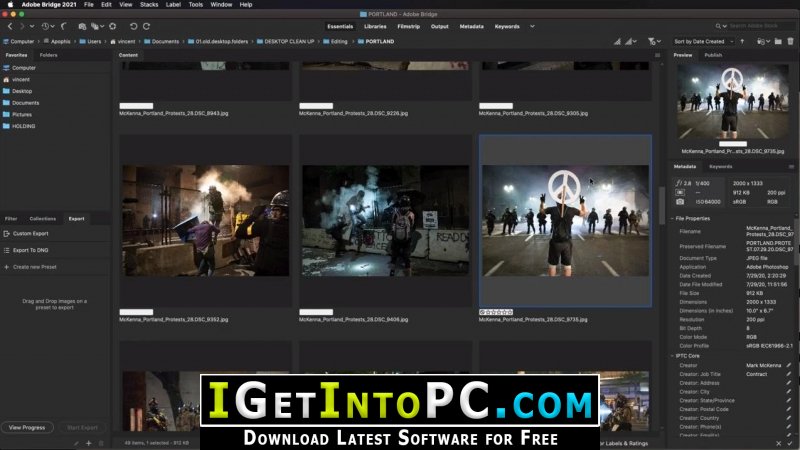Open the Publish panel tab

point(713,55)
